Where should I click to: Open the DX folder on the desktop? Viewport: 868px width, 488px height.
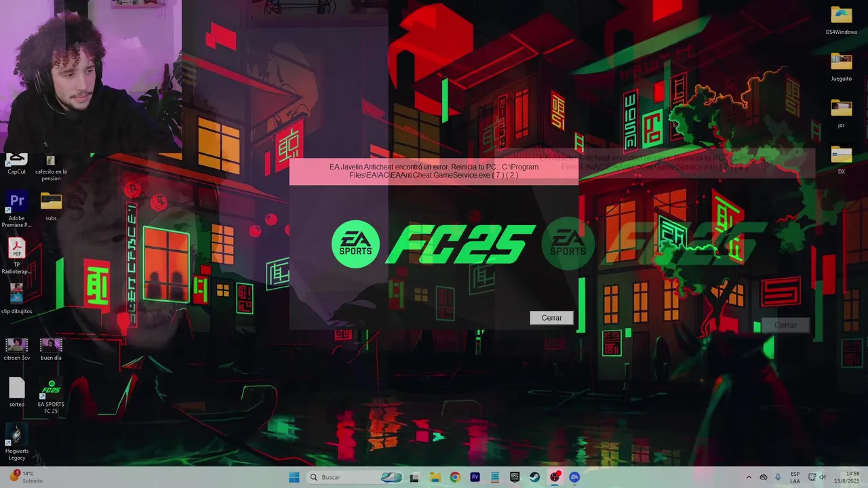click(842, 159)
